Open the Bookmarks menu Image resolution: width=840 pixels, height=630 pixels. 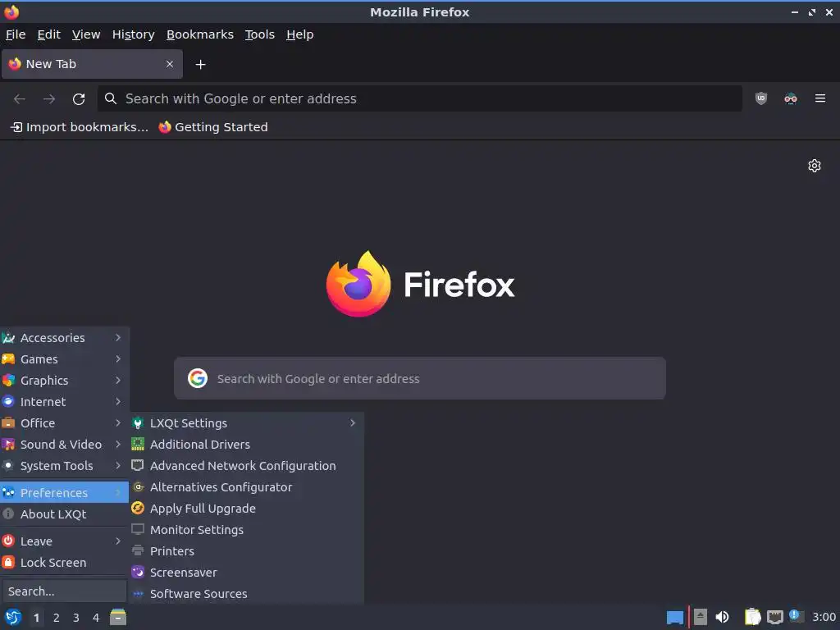click(x=200, y=34)
